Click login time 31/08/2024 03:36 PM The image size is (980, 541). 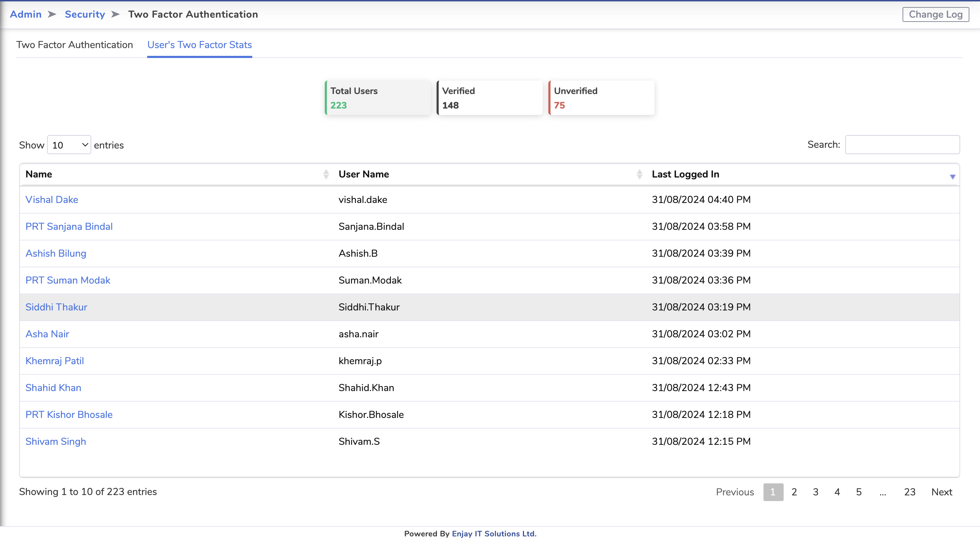[x=701, y=280]
